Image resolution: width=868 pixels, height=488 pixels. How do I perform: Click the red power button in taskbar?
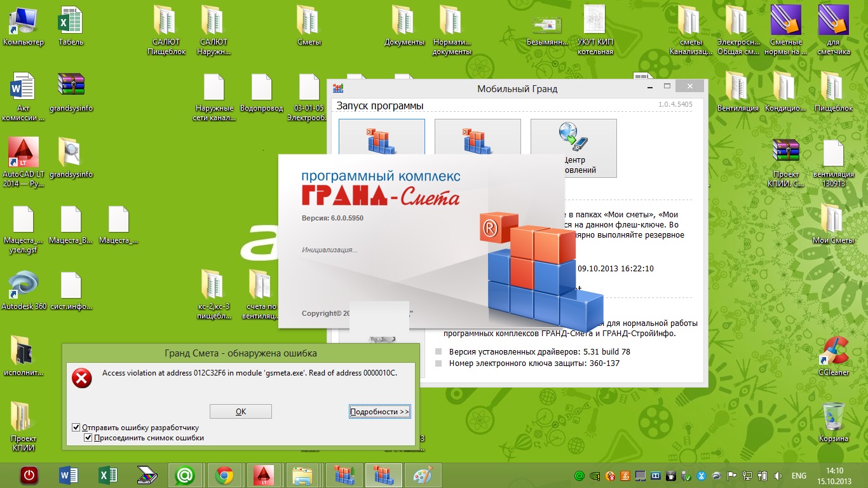[x=29, y=475]
